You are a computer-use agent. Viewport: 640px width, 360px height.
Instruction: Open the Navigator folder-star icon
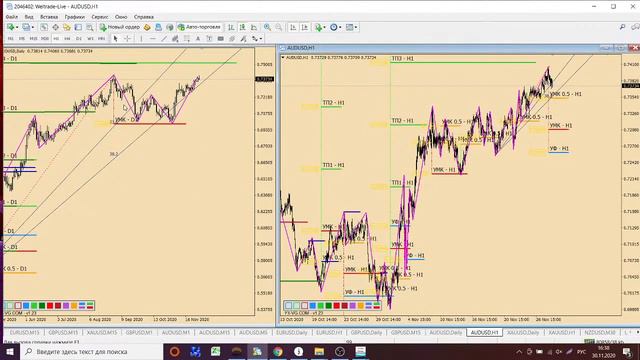click(x=67, y=27)
